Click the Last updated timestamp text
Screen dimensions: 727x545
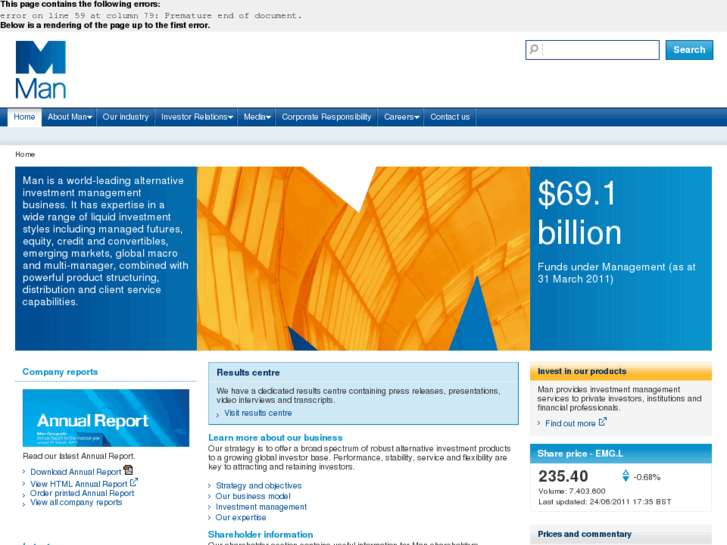pyautogui.click(x=605, y=502)
